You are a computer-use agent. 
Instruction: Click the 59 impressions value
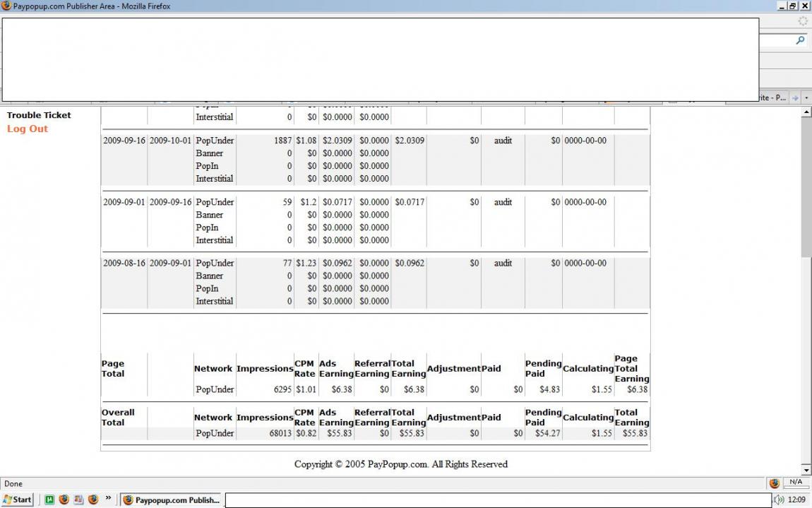287,202
